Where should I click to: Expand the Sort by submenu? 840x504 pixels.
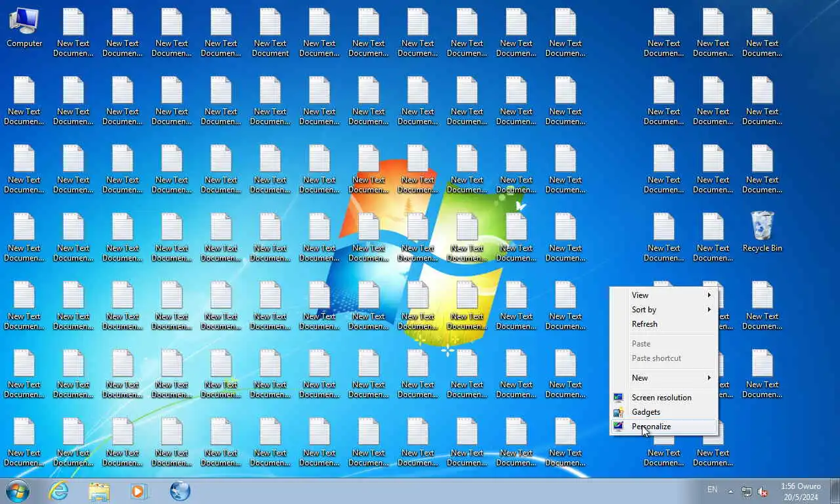click(663, 310)
